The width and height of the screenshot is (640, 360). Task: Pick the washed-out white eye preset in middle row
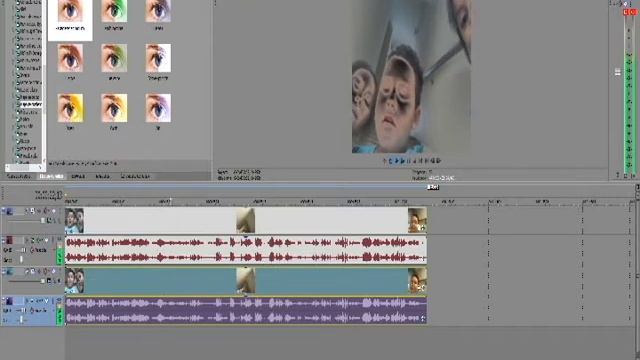pos(158,58)
